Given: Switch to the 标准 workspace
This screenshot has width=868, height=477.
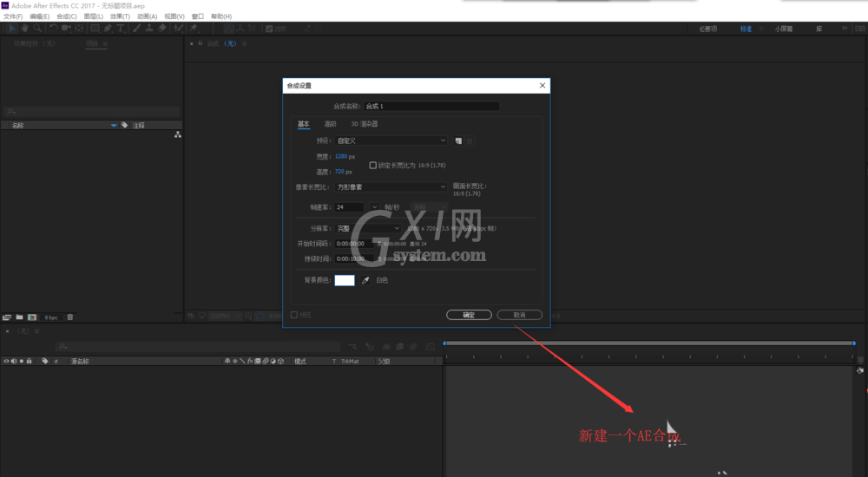Looking at the screenshot, I should pos(746,29).
